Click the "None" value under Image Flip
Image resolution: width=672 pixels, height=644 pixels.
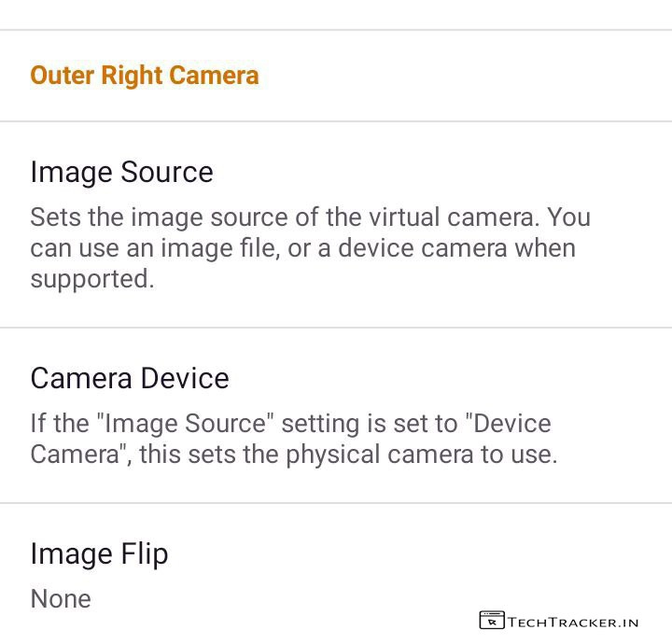pyautogui.click(x=61, y=598)
